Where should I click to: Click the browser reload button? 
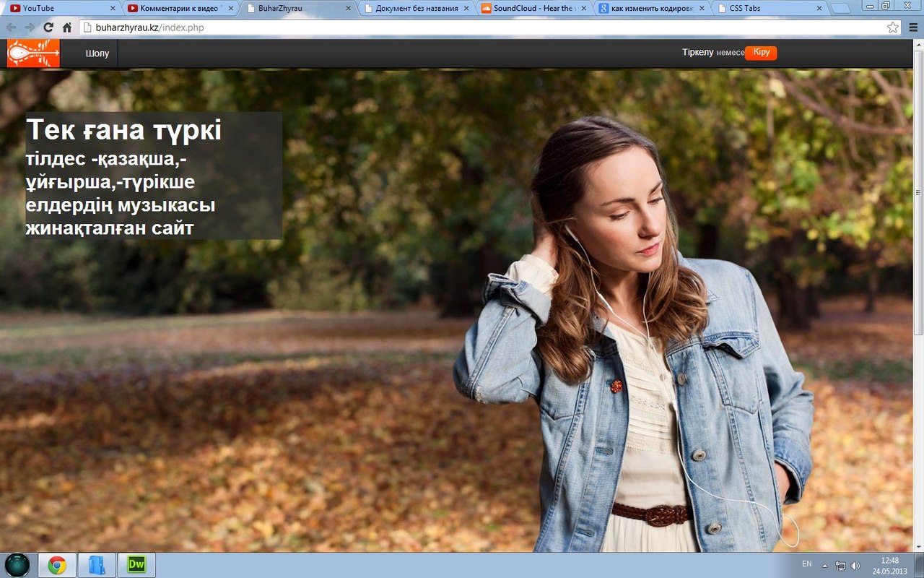point(48,27)
